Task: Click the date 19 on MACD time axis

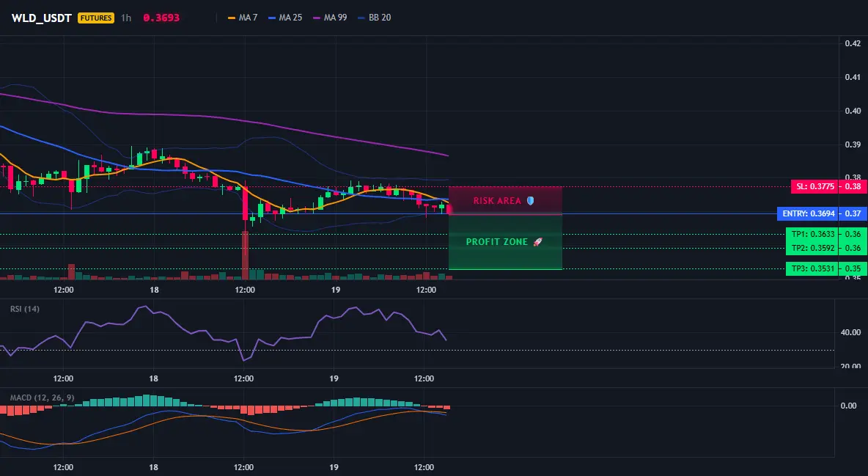Action: coord(334,467)
